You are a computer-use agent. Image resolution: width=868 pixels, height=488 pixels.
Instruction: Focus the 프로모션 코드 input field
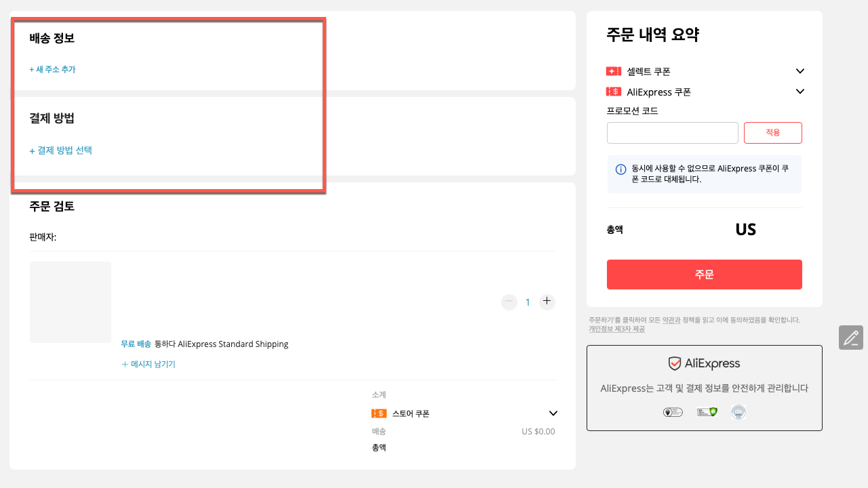click(x=672, y=133)
